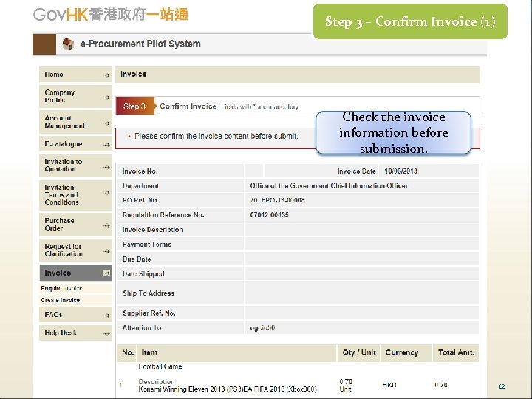Open the Create Invoice link

point(61,300)
